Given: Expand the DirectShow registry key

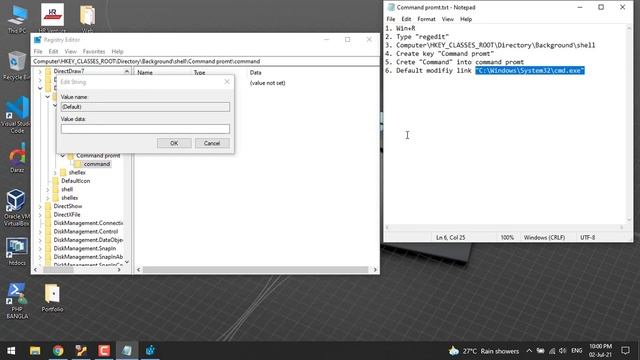Looking at the screenshot, I should [x=40, y=207].
